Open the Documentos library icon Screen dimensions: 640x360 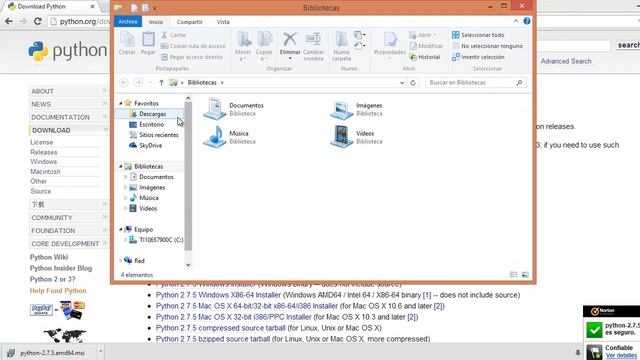[x=215, y=109]
